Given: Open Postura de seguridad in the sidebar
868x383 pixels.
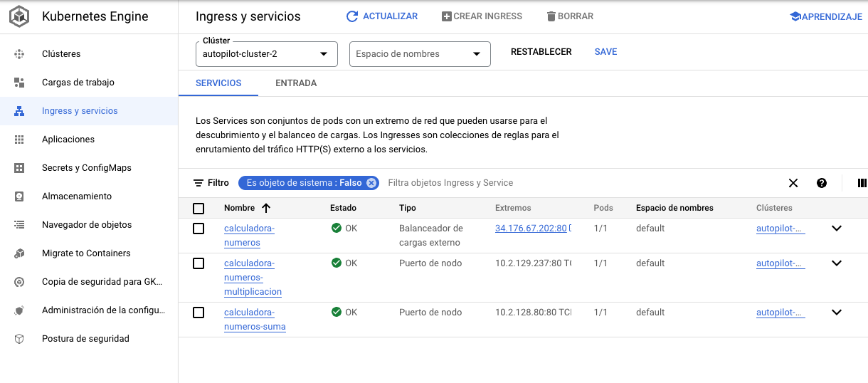Looking at the screenshot, I should coord(89,339).
